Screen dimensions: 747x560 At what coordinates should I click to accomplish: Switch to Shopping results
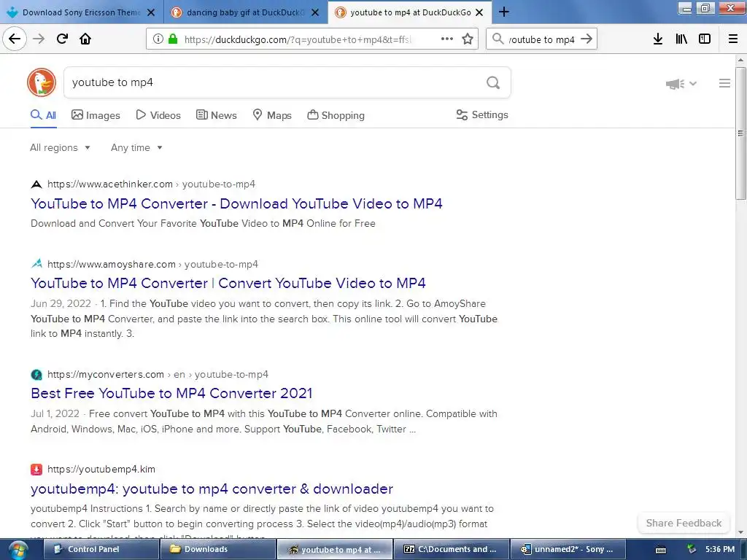pos(336,115)
